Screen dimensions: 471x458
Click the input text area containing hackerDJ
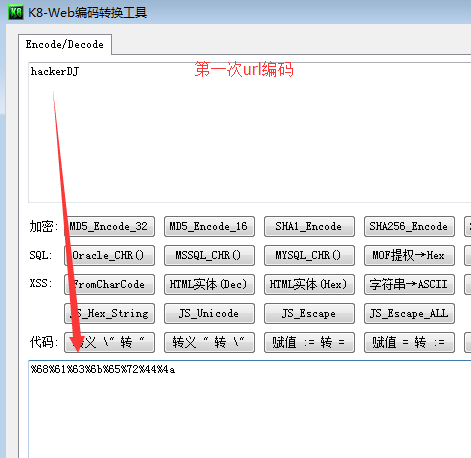tap(250, 132)
